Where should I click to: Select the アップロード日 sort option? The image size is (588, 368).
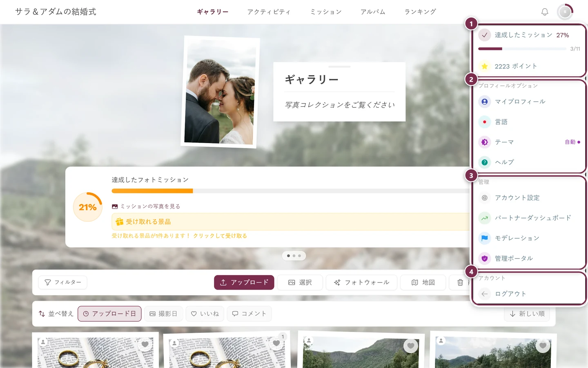pos(109,314)
